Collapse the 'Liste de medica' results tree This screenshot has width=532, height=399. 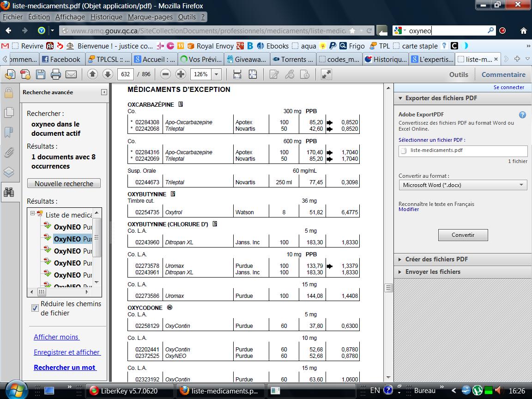(32, 214)
